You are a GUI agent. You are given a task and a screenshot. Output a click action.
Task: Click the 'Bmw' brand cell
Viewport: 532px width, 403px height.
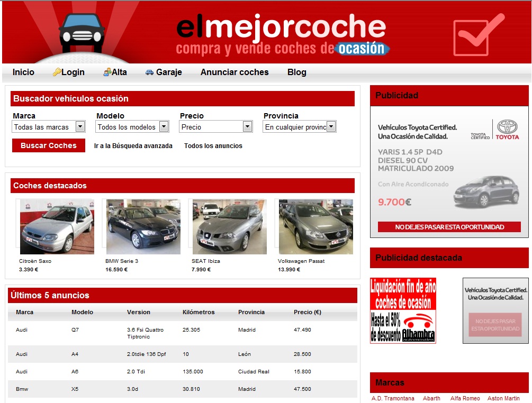pos(22,389)
